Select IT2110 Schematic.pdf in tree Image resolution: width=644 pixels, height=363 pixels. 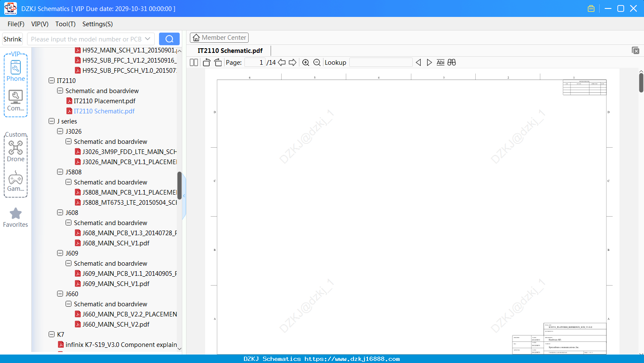click(101, 111)
